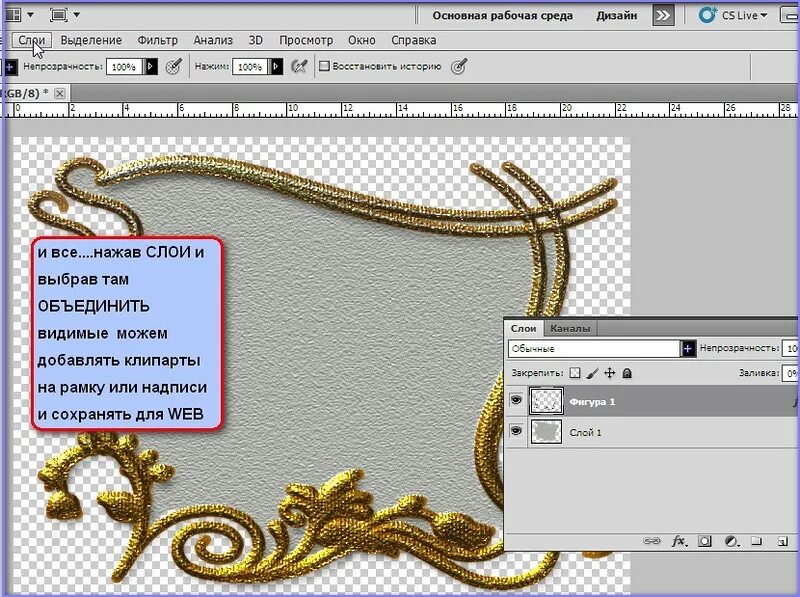Open the Слои menu in menu bar
The height and width of the screenshot is (597, 800).
pos(32,40)
